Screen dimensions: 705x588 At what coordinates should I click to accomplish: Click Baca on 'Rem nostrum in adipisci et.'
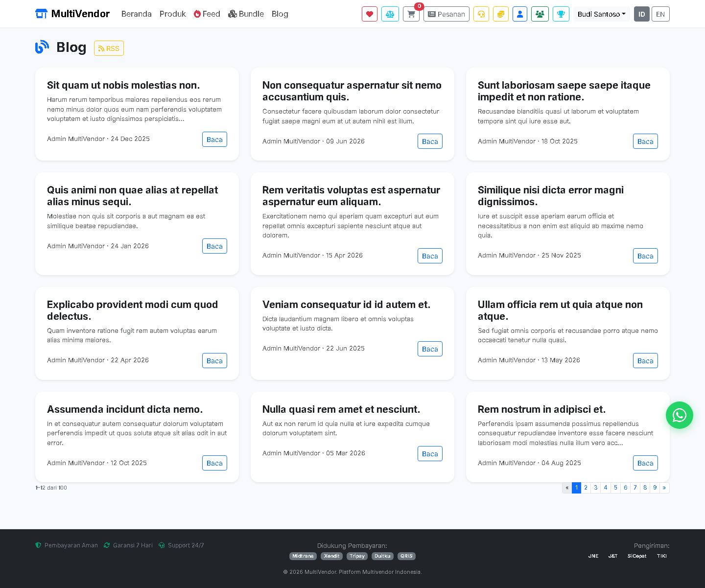click(645, 463)
